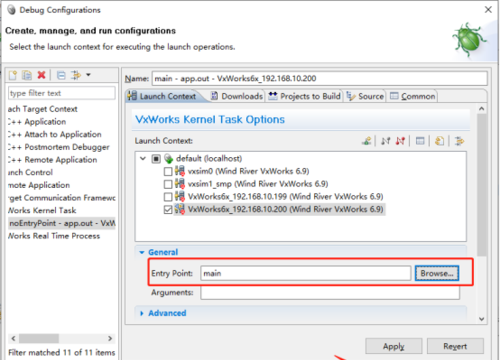This screenshot has height=360, width=500.
Task: Delete selected configuration with red X icon
Action: (x=41, y=75)
